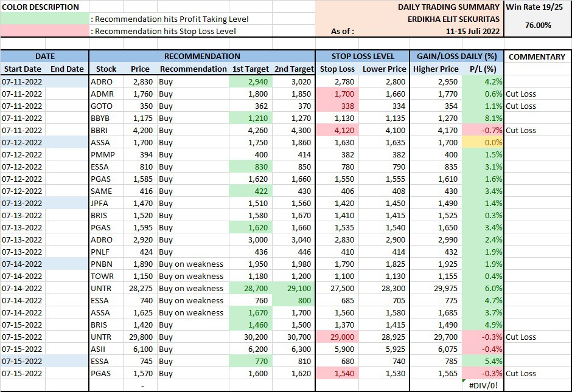This screenshot has height=392, width=572.
Task: Select the BBRI stop loss cell 4,120
Action: pyautogui.click(x=337, y=130)
